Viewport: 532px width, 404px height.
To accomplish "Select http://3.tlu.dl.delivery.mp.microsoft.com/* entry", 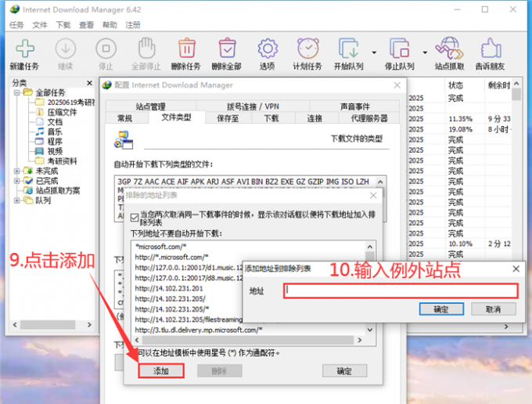I will (199, 330).
